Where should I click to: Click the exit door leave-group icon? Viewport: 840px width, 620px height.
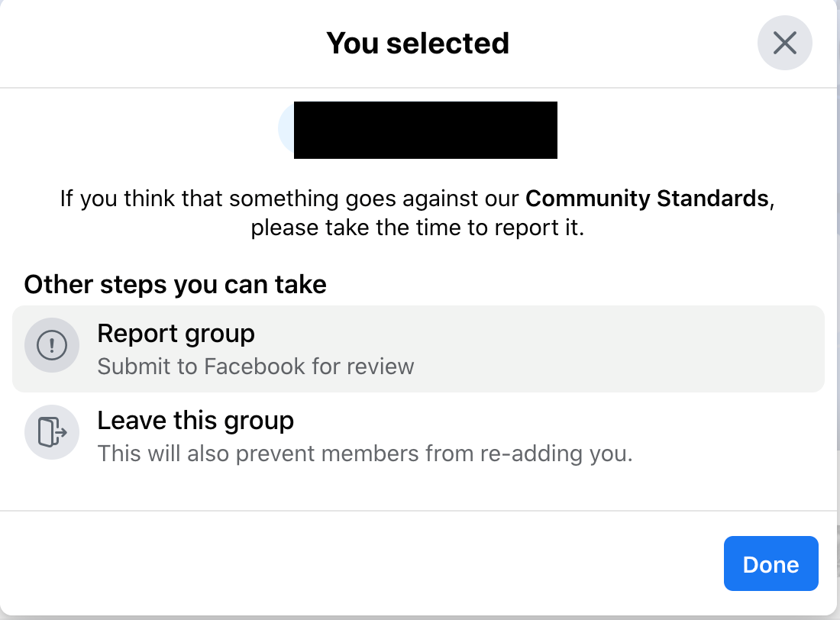point(52,432)
